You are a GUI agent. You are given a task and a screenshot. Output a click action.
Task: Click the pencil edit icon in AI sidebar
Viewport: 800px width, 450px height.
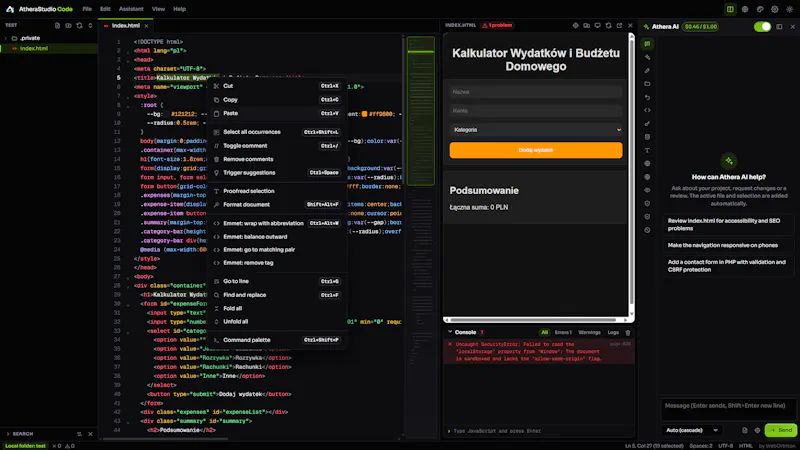tap(647, 70)
